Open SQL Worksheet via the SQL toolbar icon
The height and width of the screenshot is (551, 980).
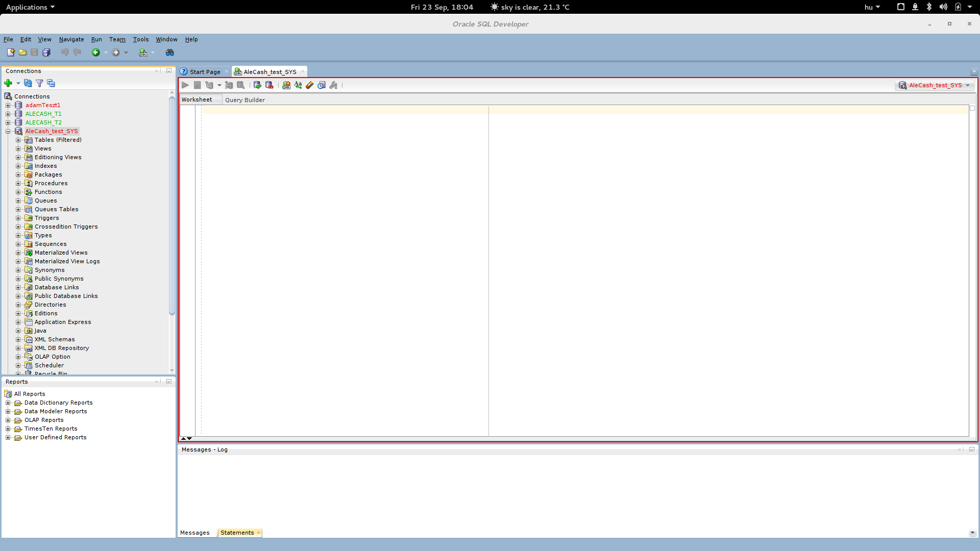[143, 53]
